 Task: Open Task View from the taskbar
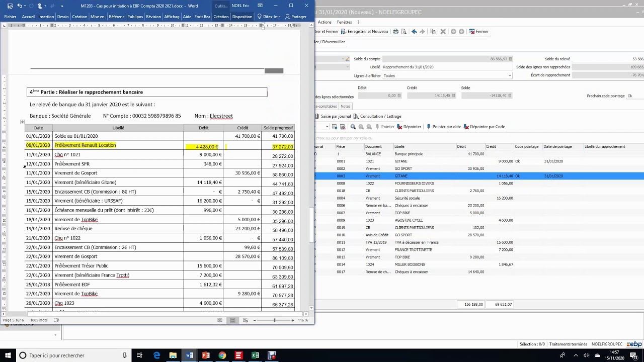[140, 355]
